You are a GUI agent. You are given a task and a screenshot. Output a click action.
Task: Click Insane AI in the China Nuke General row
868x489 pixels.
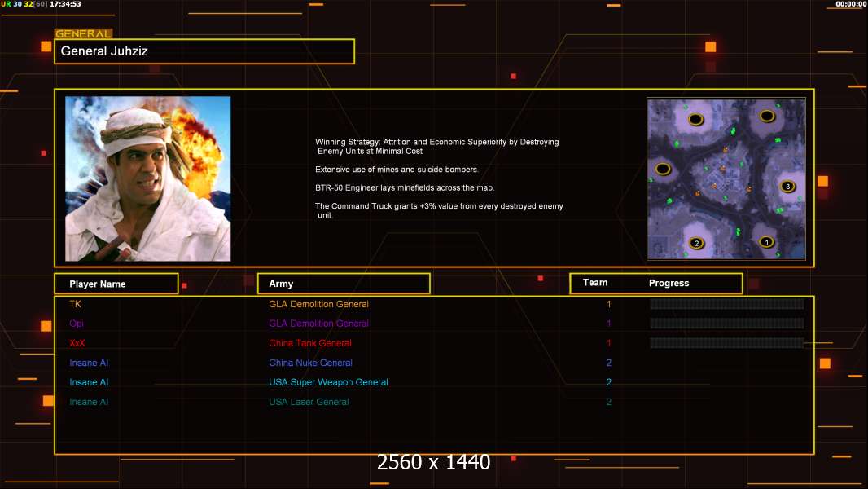(89, 363)
